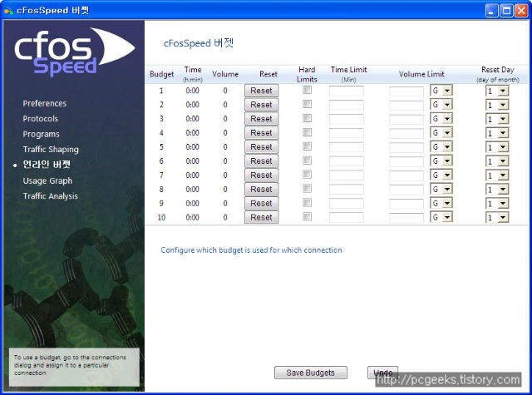Open the Traffic Shaping page
This screenshot has width=532, height=395.
51,150
